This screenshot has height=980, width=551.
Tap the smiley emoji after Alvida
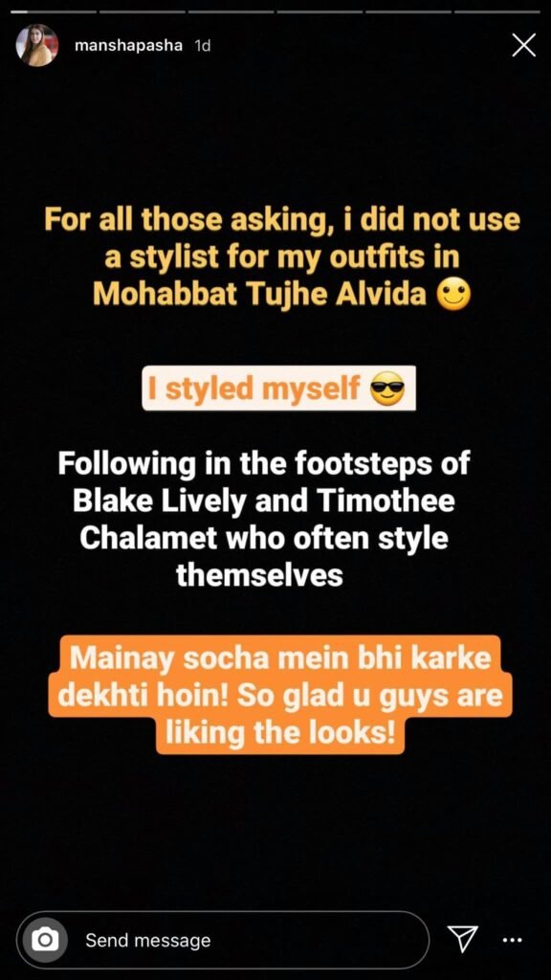452,295
